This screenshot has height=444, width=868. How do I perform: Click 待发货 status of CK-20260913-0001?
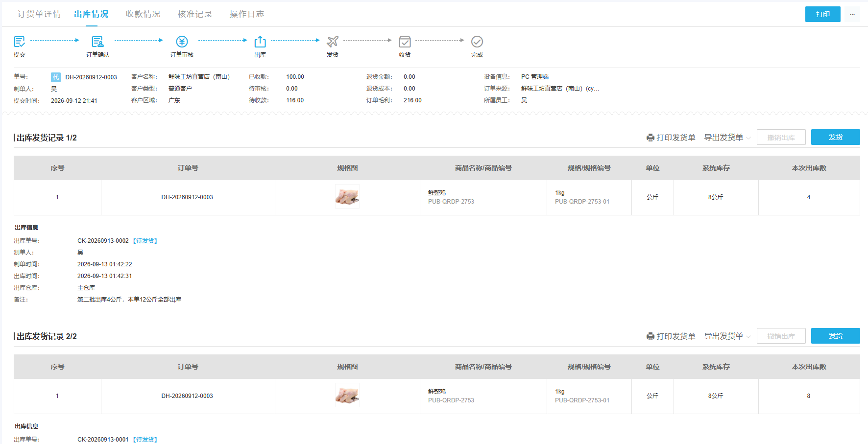point(146,440)
